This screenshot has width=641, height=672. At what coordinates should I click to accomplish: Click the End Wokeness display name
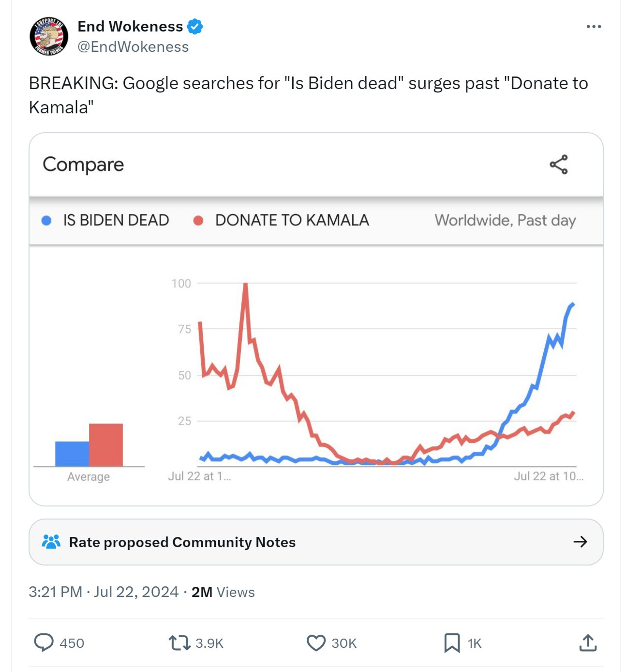[130, 26]
